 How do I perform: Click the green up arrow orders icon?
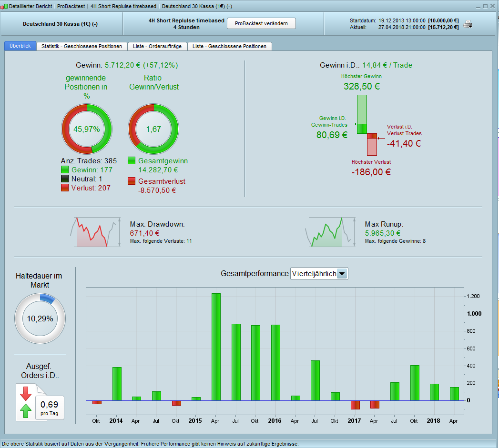click(26, 411)
